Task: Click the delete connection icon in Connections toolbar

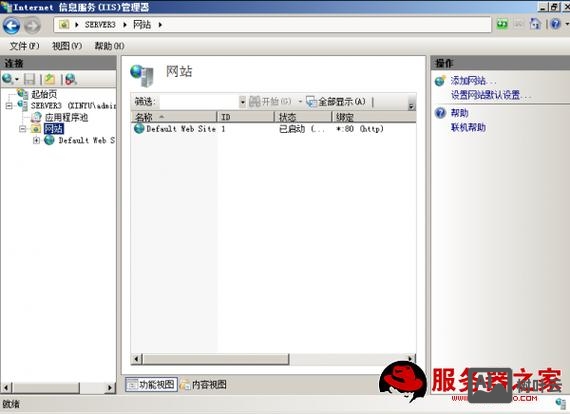Action: pyautogui.click(x=71, y=79)
